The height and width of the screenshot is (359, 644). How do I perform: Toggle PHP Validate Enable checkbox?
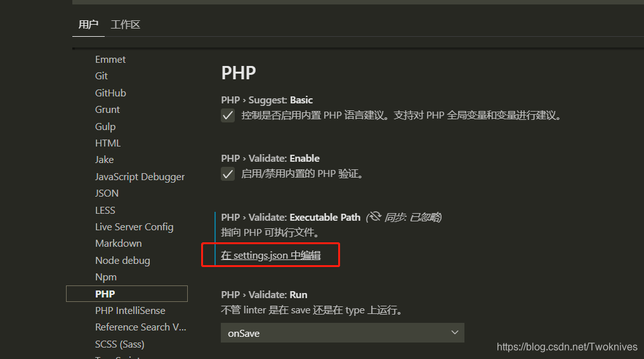[x=228, y=174]
